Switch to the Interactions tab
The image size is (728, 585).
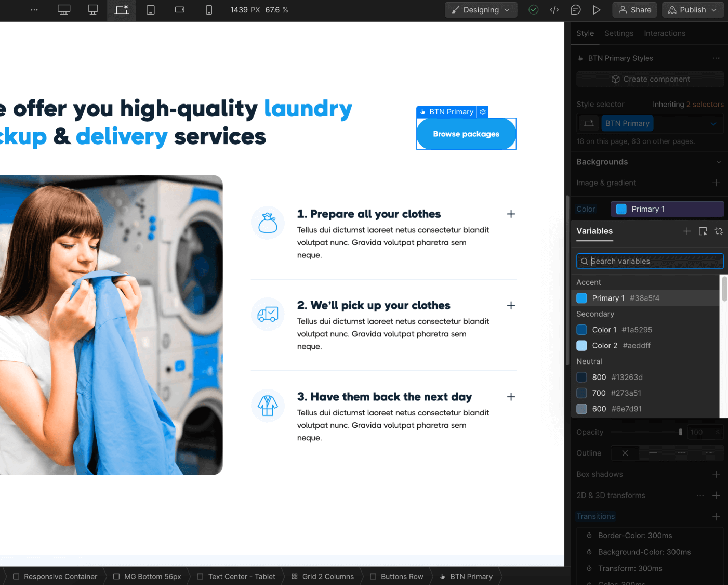(664, 33)
